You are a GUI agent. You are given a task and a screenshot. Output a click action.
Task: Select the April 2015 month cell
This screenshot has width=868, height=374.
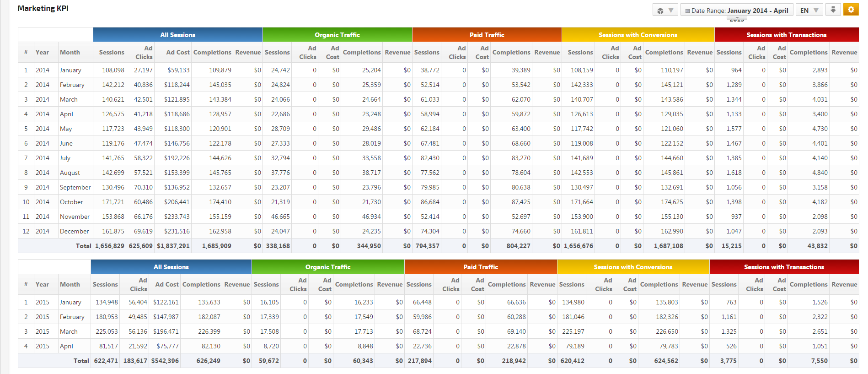coord(66,346)
